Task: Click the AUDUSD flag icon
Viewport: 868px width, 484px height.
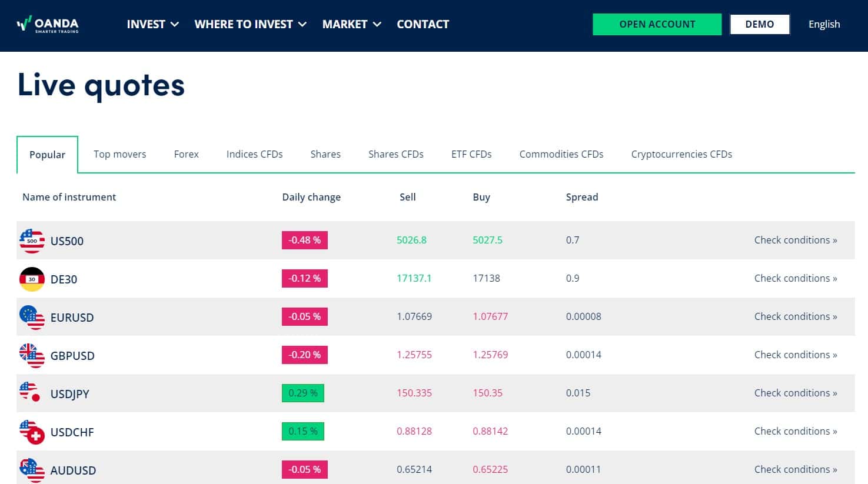Action: pyautogui.click(x=32, y=470)
